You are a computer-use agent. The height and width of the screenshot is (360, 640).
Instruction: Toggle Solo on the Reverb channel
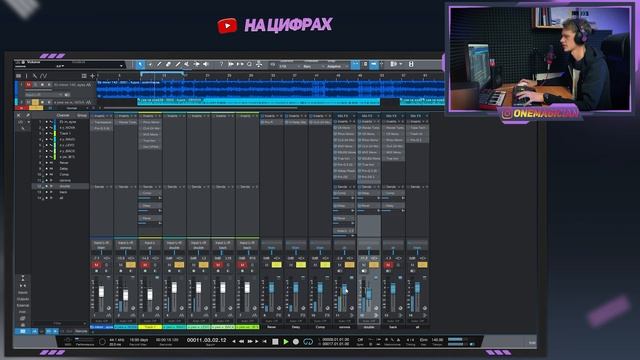276,265
